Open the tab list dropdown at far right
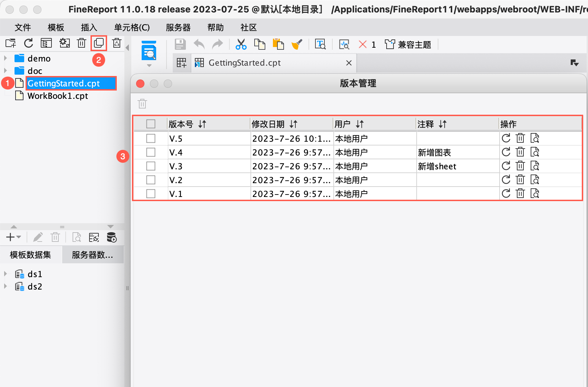 click(575, 63)
